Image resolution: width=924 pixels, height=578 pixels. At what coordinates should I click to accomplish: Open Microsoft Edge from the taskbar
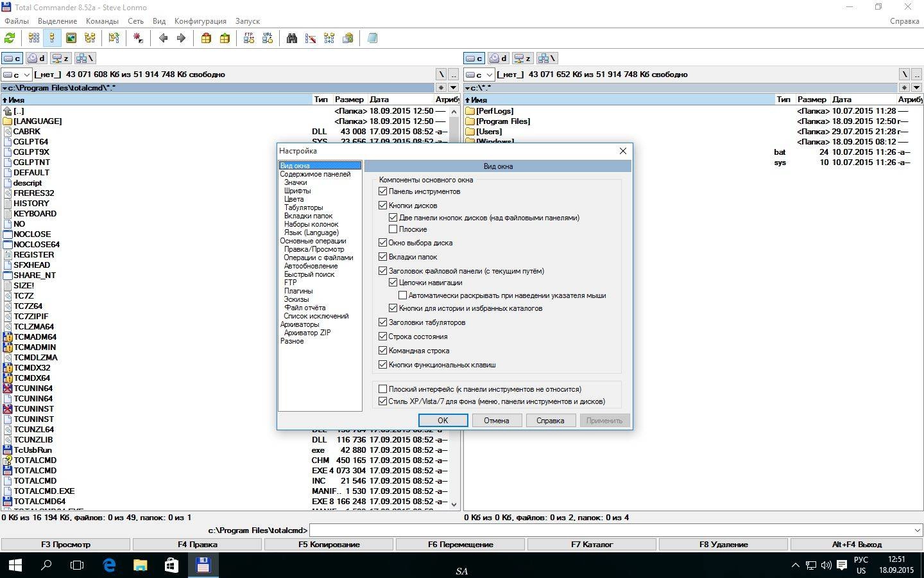pos(109,565)
